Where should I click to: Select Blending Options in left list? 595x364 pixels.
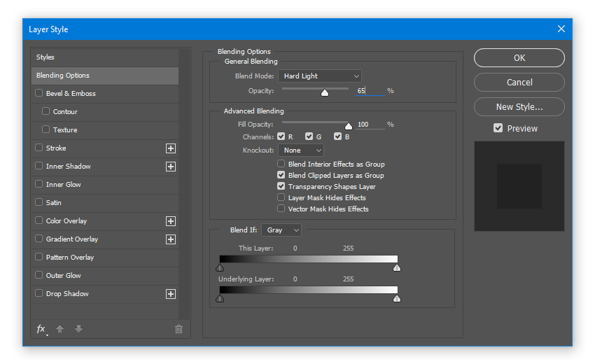[105, 76]
